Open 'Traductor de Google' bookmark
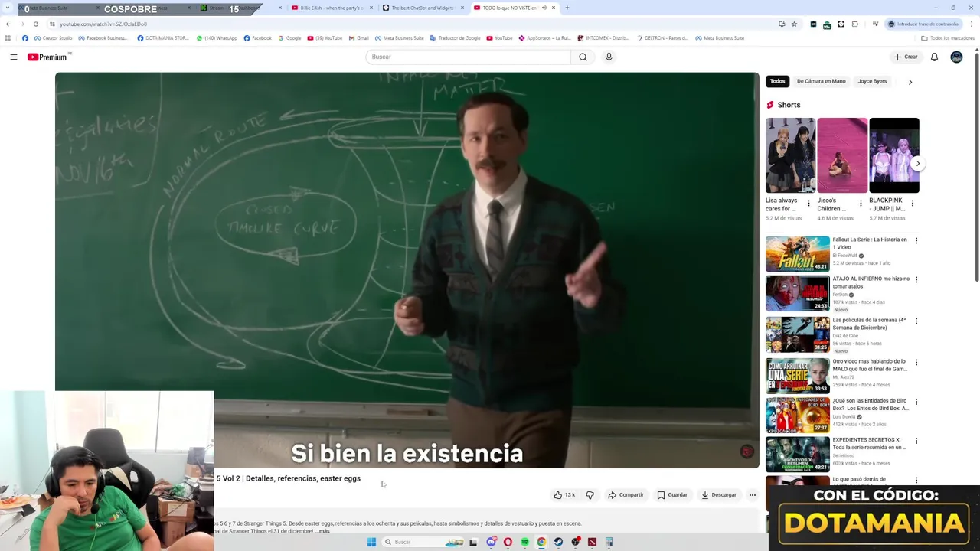 point(455,38)
